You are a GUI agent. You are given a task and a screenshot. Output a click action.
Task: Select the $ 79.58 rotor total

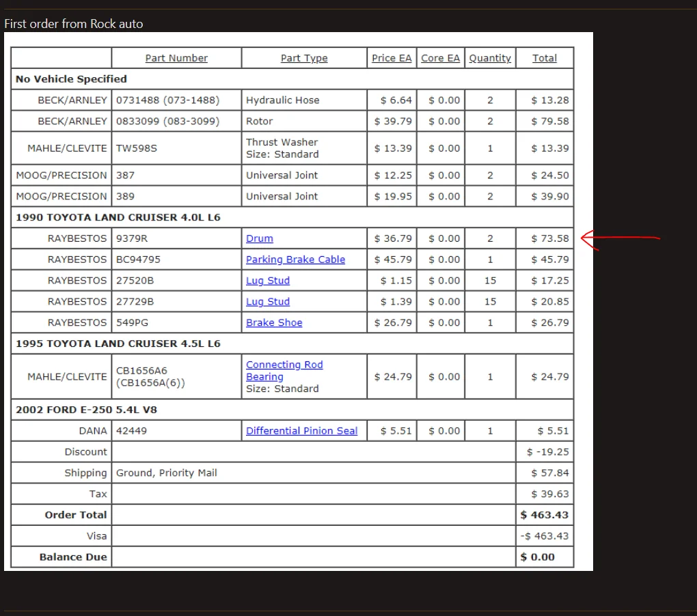click(550, 122)
